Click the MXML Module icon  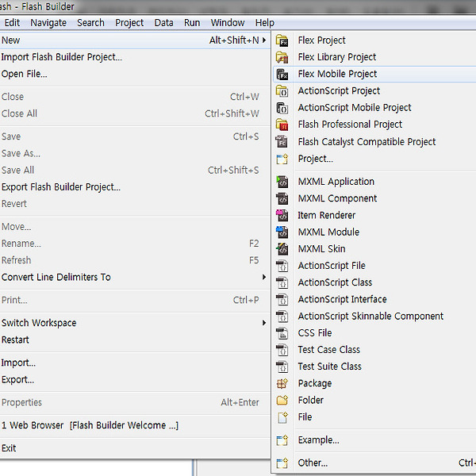[x=282, y=232]
